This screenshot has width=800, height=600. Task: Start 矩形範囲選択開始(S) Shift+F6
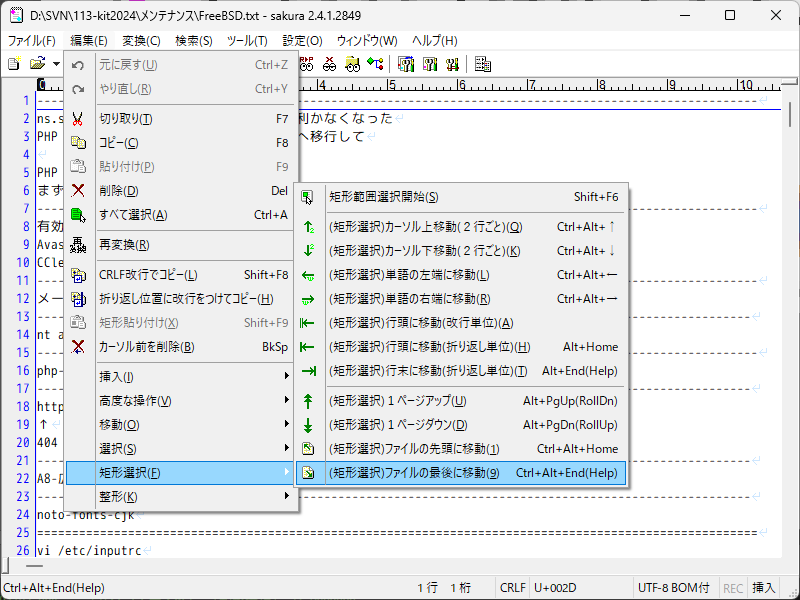coord(461,197)
